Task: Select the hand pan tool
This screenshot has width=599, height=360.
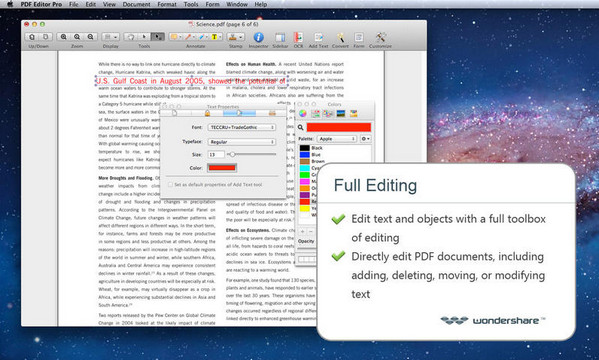Action: coord(131,37)
